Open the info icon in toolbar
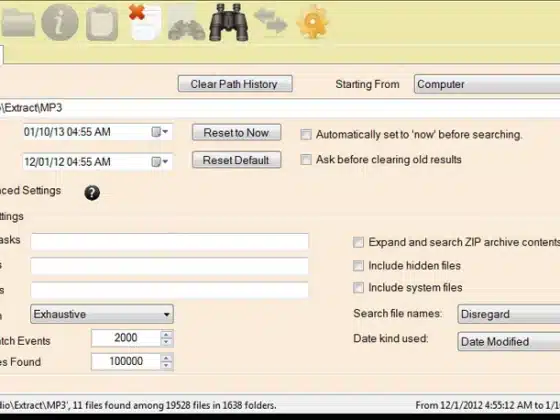Viewport: 560px width, 420px height. click(60, 22)
